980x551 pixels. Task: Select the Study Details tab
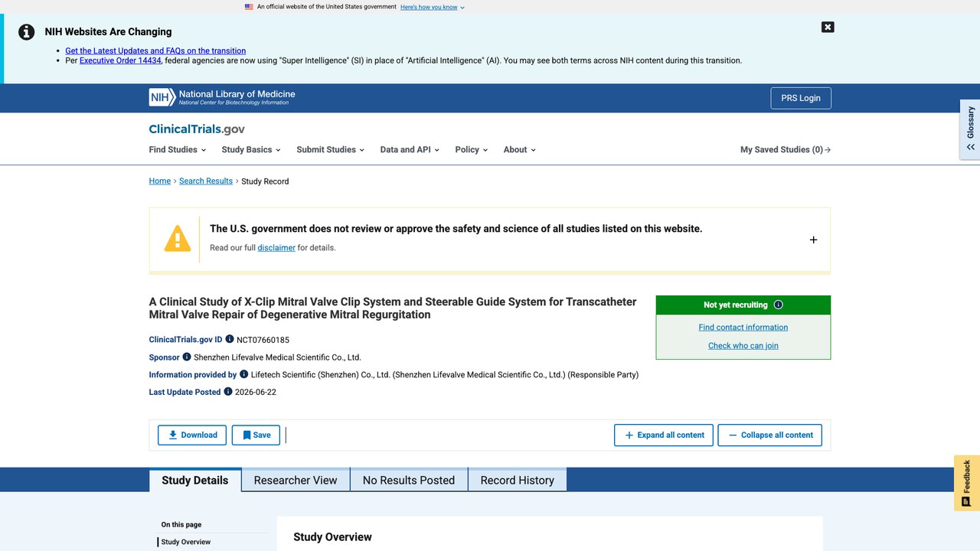pyautogui.click(x=195, y=480)
